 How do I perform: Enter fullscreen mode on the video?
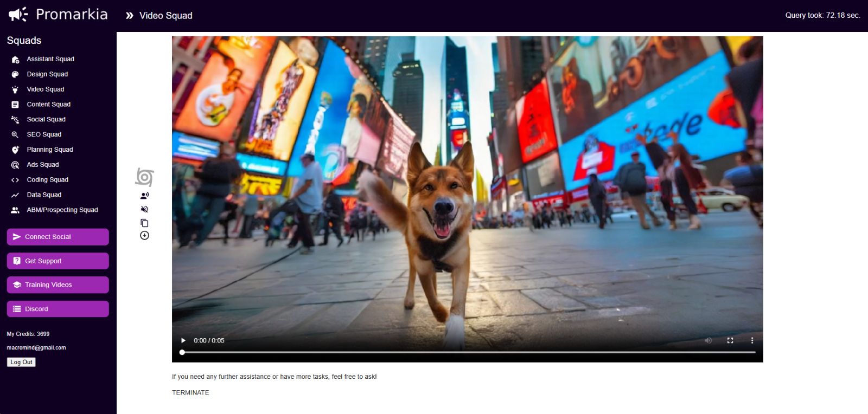click(x=730, y=340)
